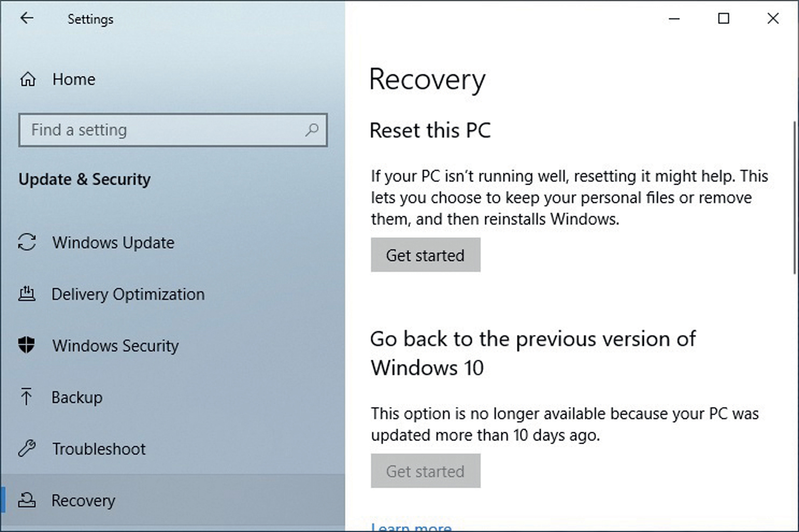Open the Learn more link
The width and height of the screenshot is (799, 532).
point(411,527)
